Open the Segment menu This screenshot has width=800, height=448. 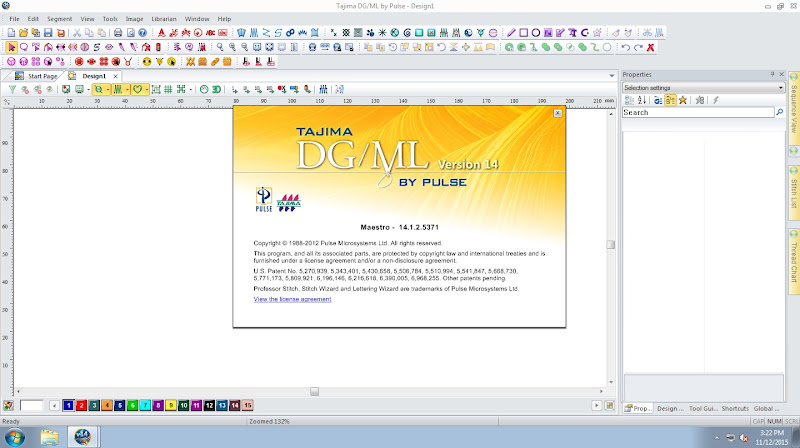tap(60, 19)
